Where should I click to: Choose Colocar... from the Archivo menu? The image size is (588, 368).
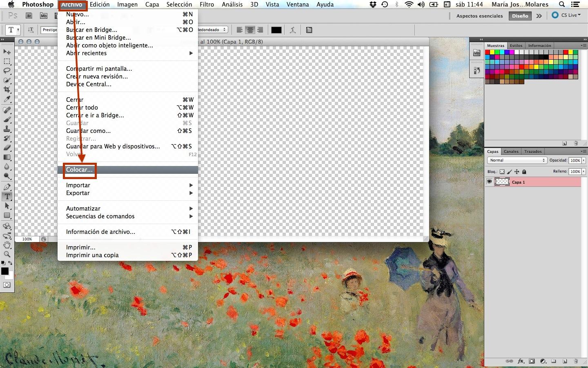(x=80, y=170)
